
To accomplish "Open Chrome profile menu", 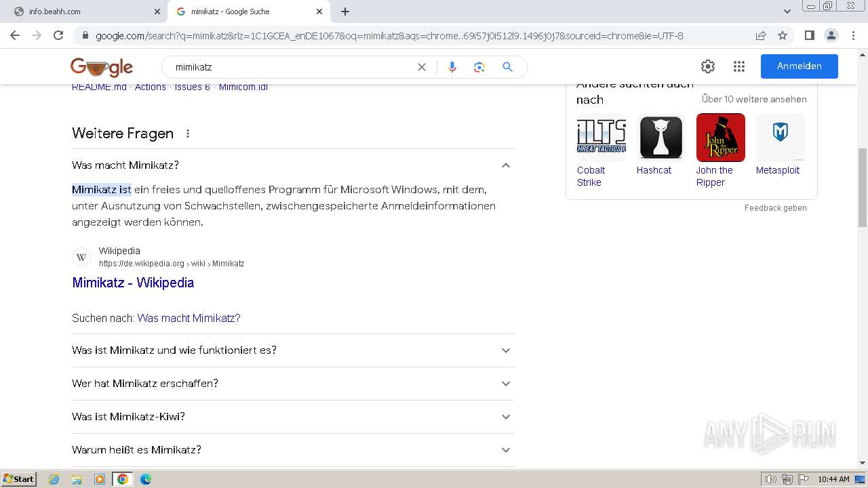I will click(x=831, y=35).
